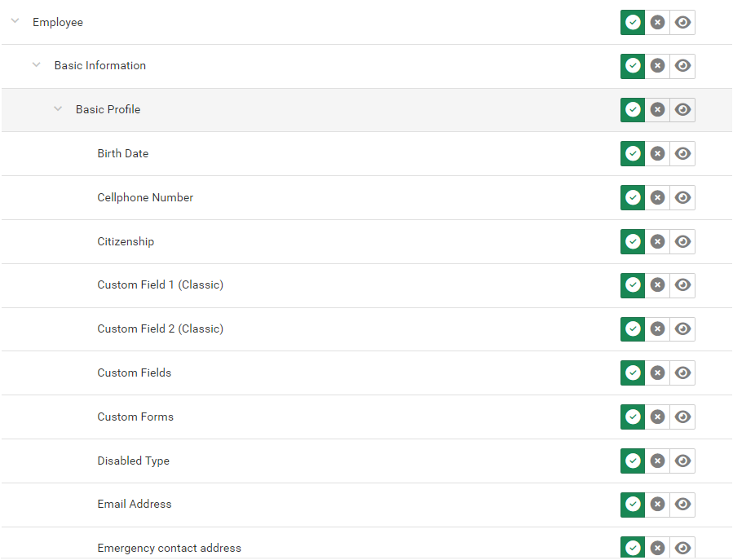
Task: Click the Employee label
Action: pos(58,22)
